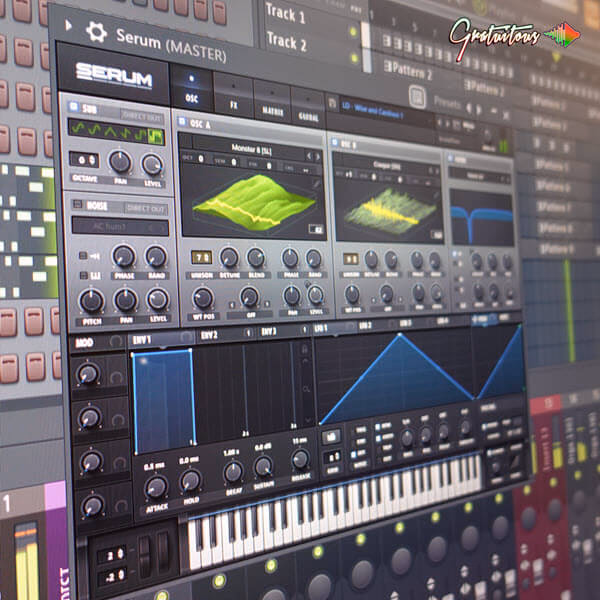Toggle the FILTER enable switch
The height and width of the screenshot is (600, 600).
point(450,158)
